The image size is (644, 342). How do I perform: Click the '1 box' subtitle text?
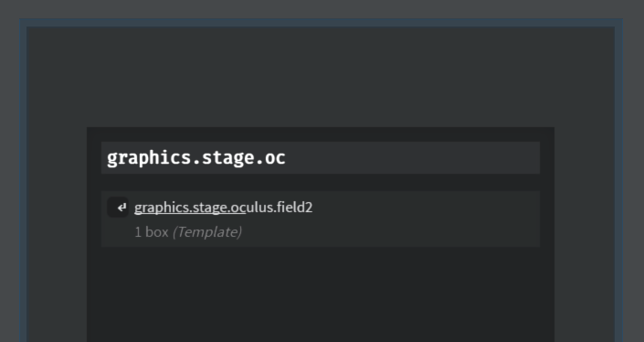[x=152, y=232]
